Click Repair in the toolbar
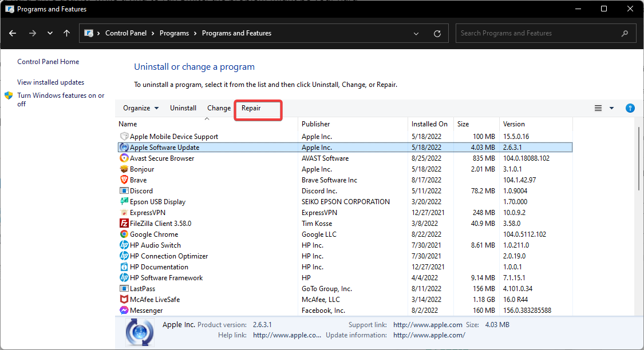This screenshot has height=350, width=644. 251,108
